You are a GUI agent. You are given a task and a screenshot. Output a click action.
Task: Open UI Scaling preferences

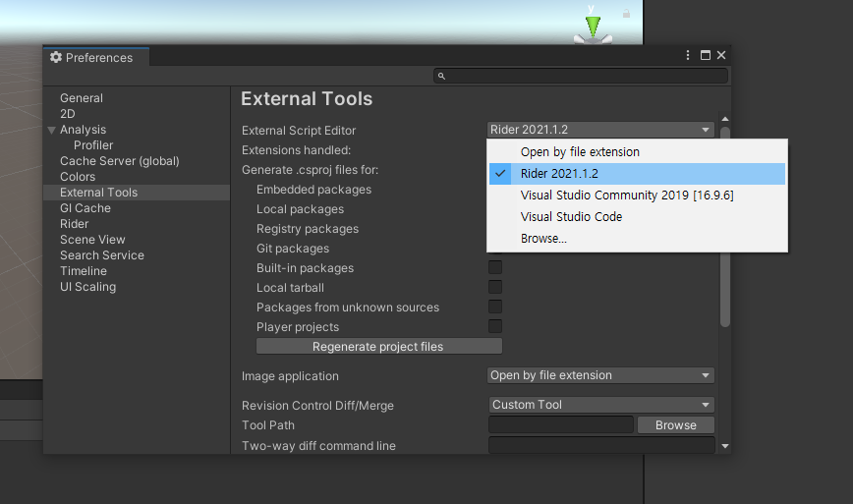[87, 287]
